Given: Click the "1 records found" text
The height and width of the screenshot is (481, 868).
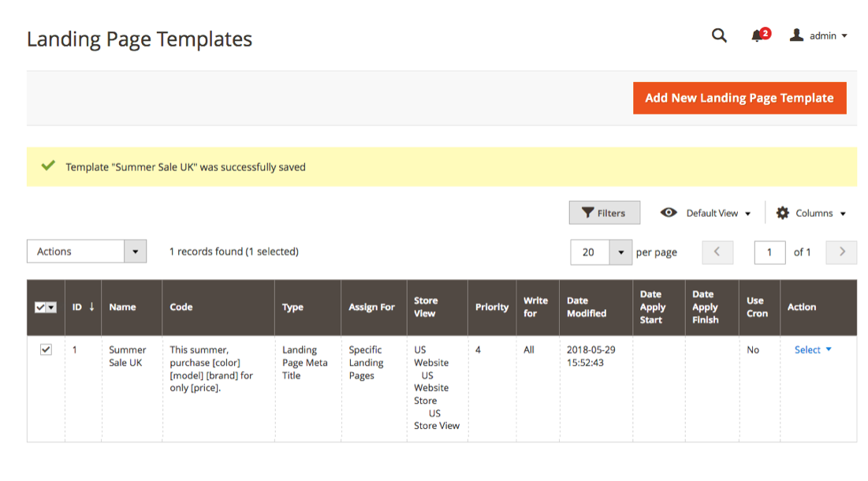Looking at the screenshot, I should (x=206, y=252).
